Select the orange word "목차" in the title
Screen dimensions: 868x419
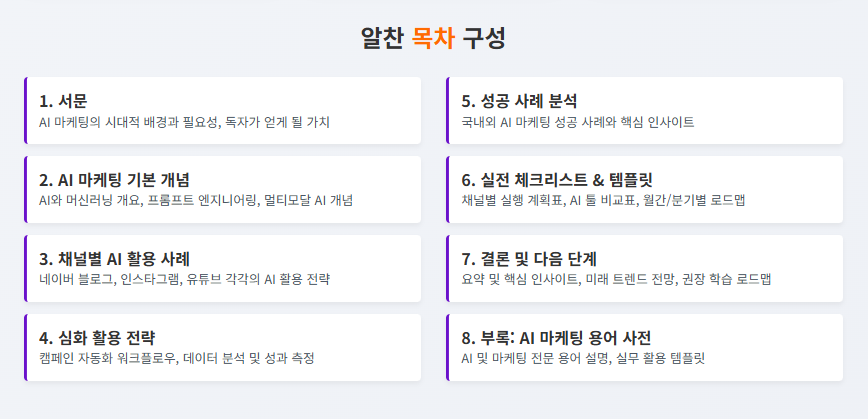click(433, 39)
